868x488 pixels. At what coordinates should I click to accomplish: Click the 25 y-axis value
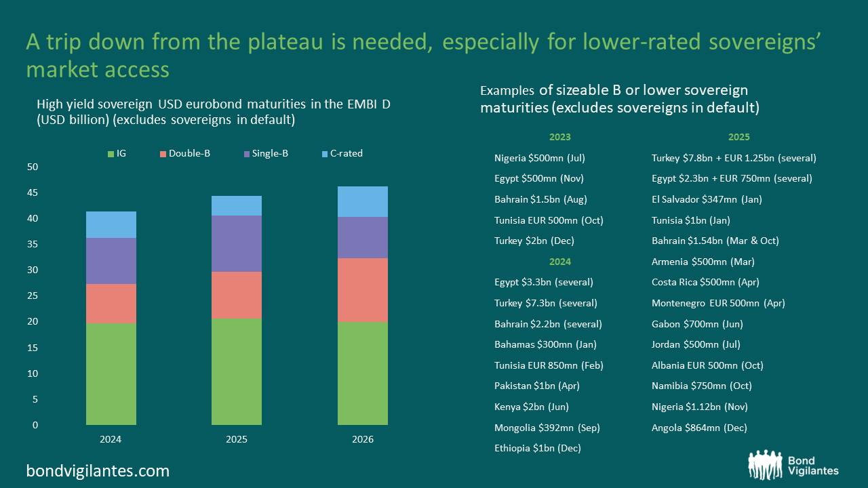[x=33, y=296]
